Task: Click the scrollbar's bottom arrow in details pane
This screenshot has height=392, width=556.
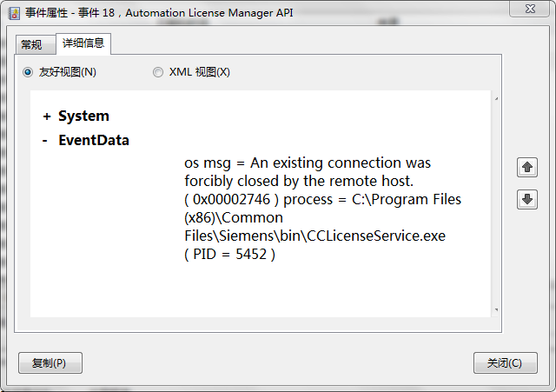Action: 497,310
